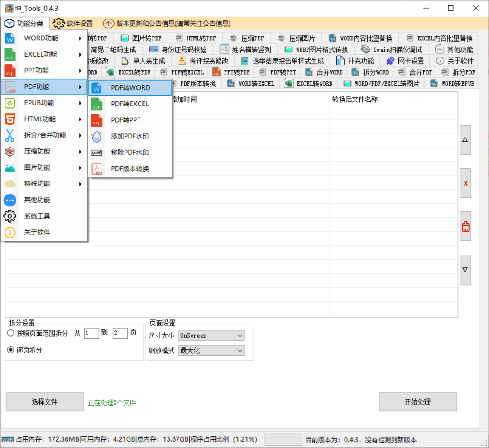The width and height of the screenshot is (489, 448).
Task: Choose PDF版本转换 from the submenu
Action: (x=130, y=169)
